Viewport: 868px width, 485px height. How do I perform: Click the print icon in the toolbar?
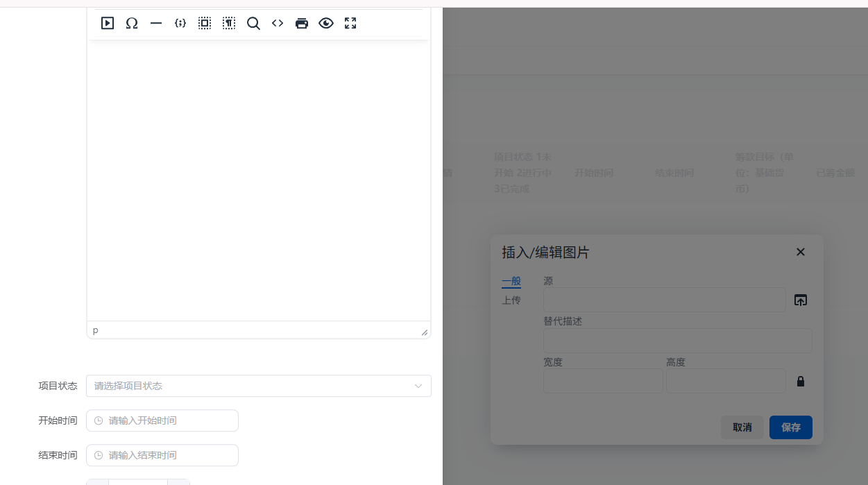pos(302,23)
